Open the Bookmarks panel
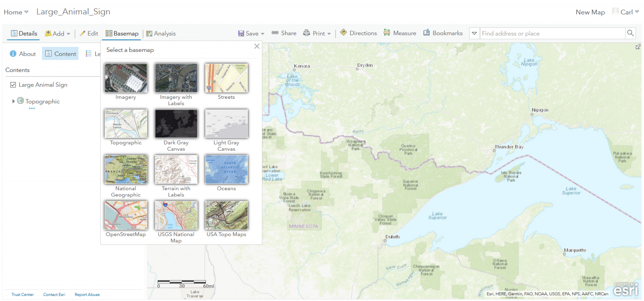Screen dimensions: 644x301 click(x=442, y=33)
